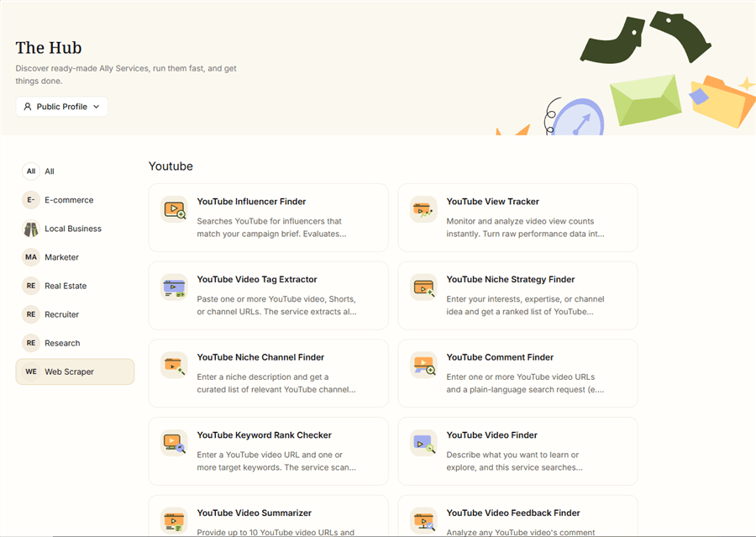Expand the Public Profile dropdown chevron
This screenshot has height=537, width=756.
point(97,107)
